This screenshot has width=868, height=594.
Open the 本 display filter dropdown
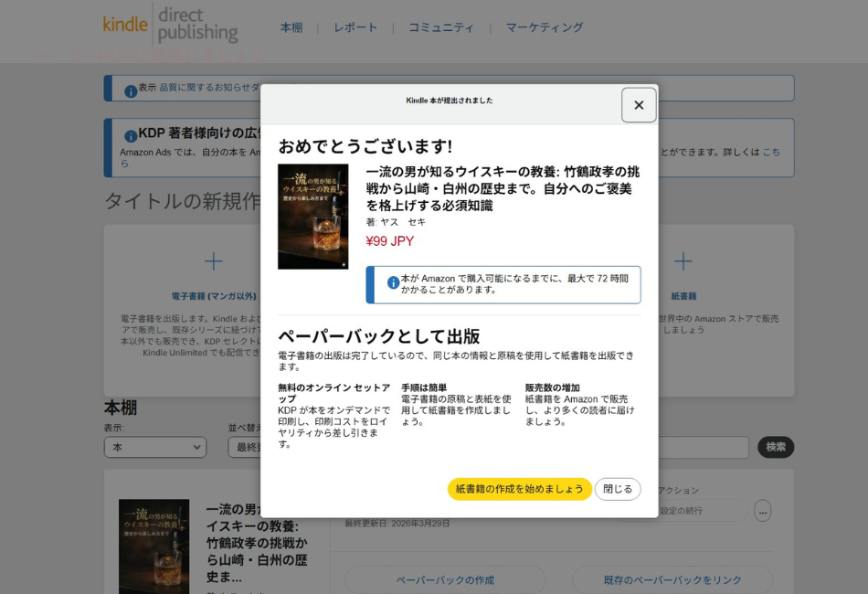[155, 447]
